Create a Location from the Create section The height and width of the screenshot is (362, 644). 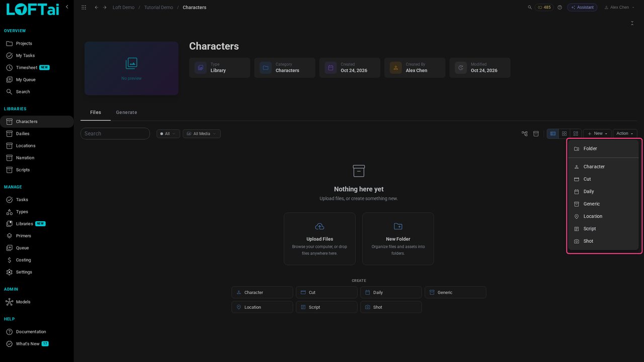[x=262, y=307]
